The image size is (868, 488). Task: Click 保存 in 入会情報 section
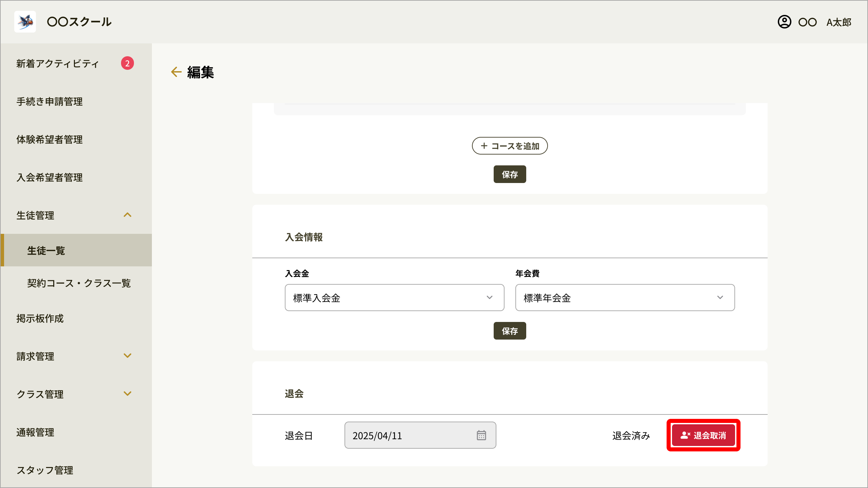pyautogui.click(x=510, y=331)
